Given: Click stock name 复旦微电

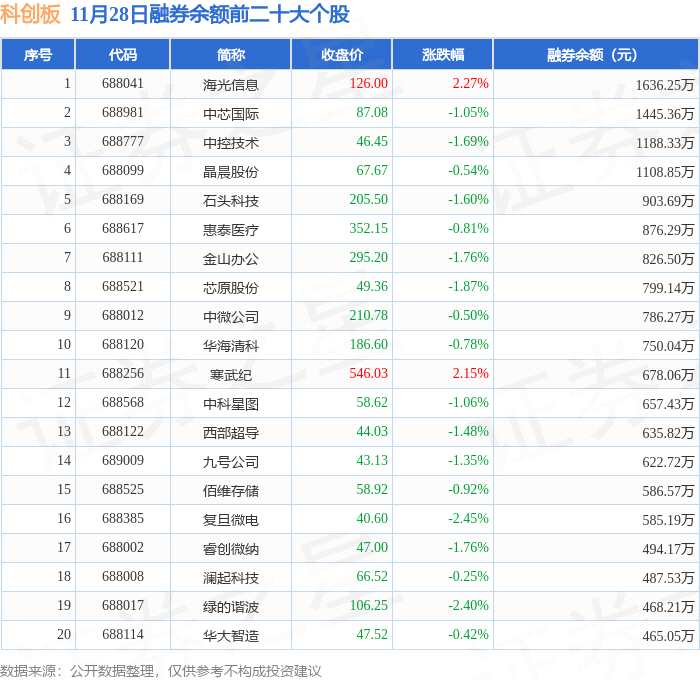Looking at the screenshot, I should [x=231, y=520].
